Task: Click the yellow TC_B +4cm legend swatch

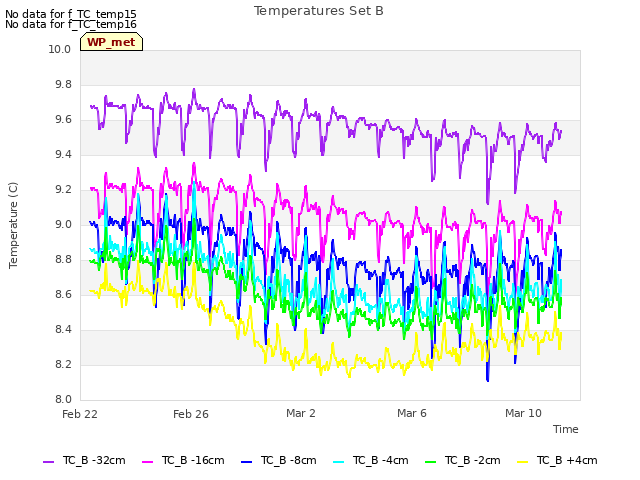Action: pos(522,462)
